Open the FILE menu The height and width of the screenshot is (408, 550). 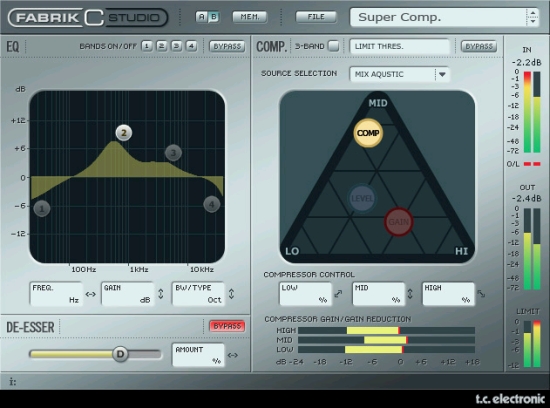316,17
